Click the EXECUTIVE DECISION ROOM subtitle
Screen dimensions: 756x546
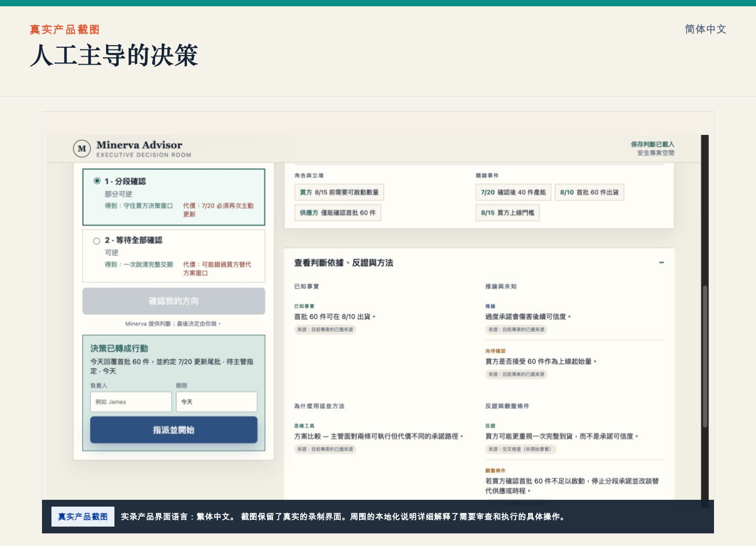coord(144,155)
